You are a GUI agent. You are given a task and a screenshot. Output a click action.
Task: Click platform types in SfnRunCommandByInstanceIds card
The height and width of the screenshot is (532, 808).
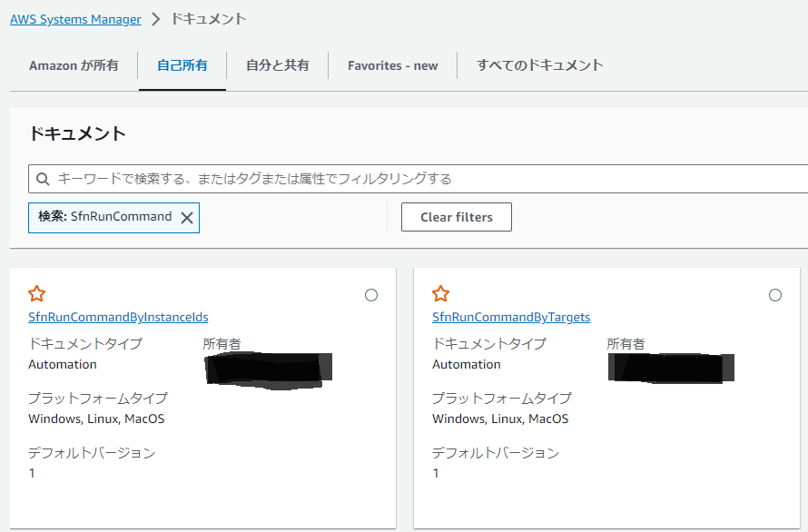pos(96,419)
